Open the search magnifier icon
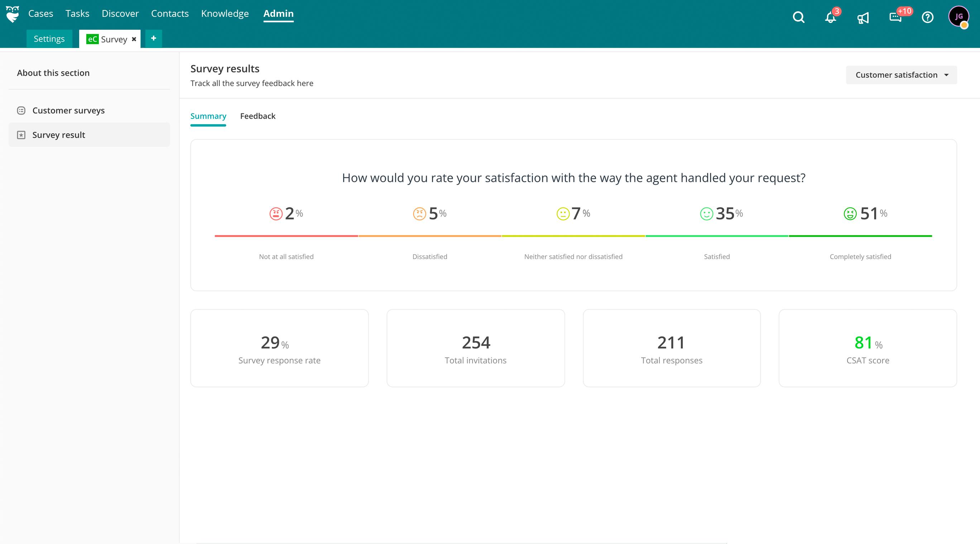The width and height of the screenshot is (980, 544). pyautogui.click(x=798, y=18)
